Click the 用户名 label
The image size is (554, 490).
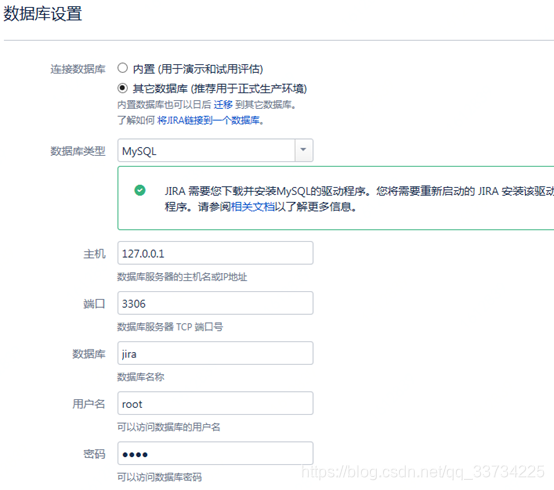[x=89, y=404]
